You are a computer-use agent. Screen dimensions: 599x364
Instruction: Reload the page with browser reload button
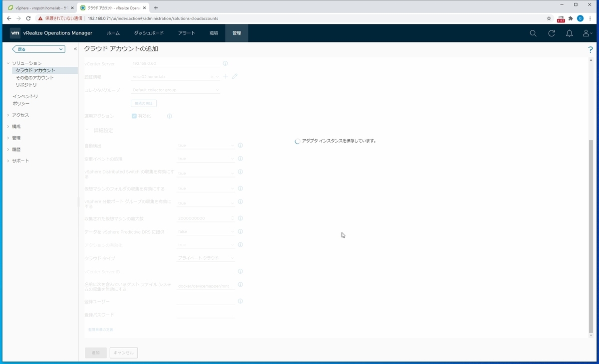click(x=28, y=18)
